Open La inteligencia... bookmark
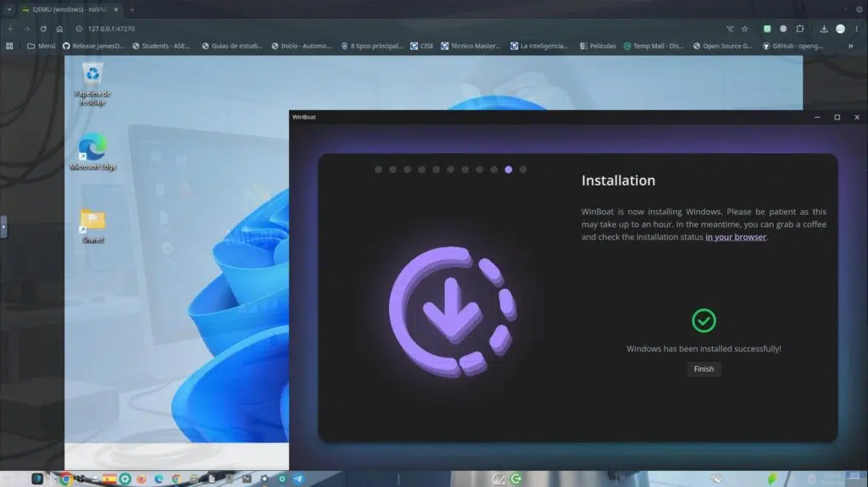Screen dimensions: 868x487 pos(539,46)
